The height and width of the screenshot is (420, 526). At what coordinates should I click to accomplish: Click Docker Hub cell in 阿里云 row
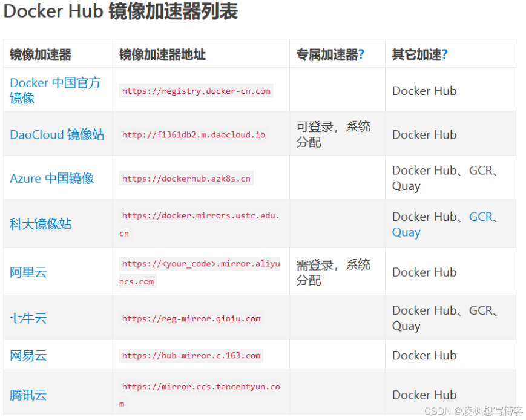[424, 272]
